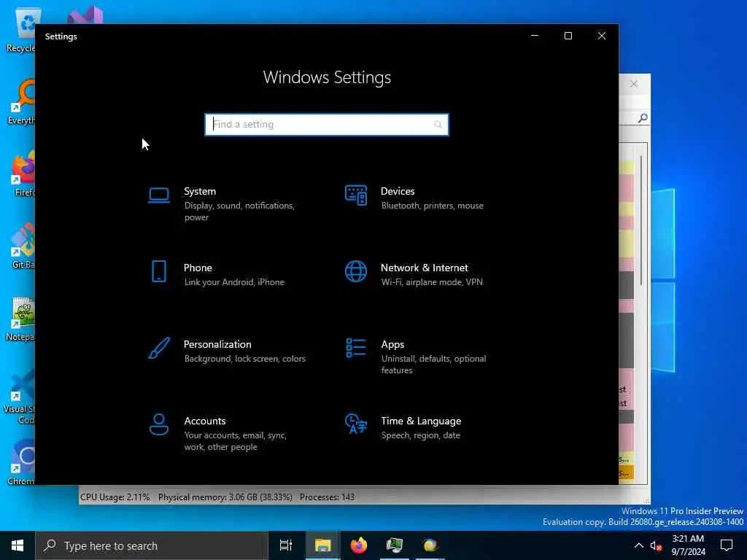Viewport: 747px width, 560px height.
Task: Click search magnifier in background window
Action: click(x=643, y=117)
